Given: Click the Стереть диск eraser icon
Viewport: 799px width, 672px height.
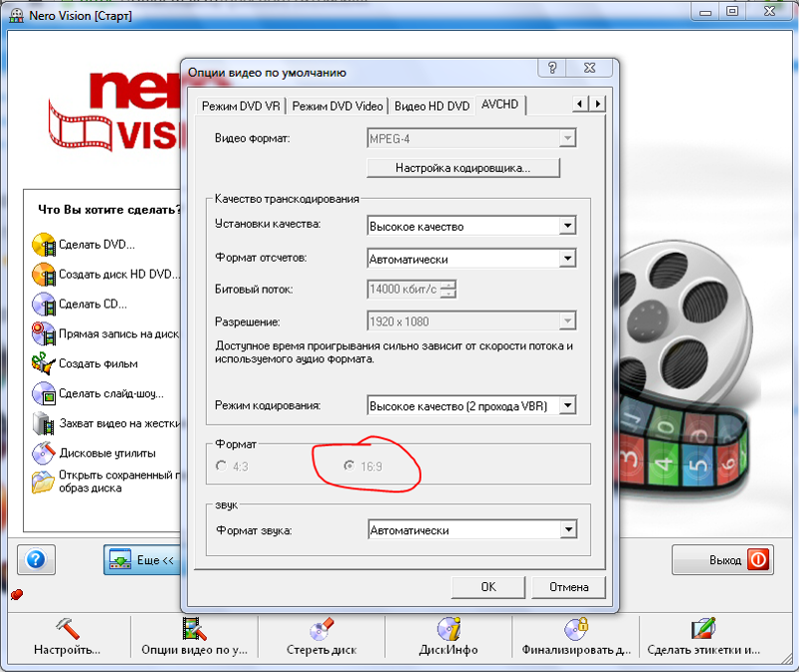Looking at the screenshot, I should (321, 629).
